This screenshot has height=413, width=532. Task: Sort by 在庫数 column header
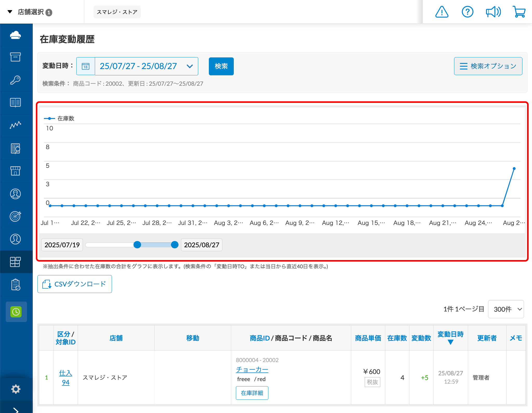pyautogui.click(x=397, y=338)
